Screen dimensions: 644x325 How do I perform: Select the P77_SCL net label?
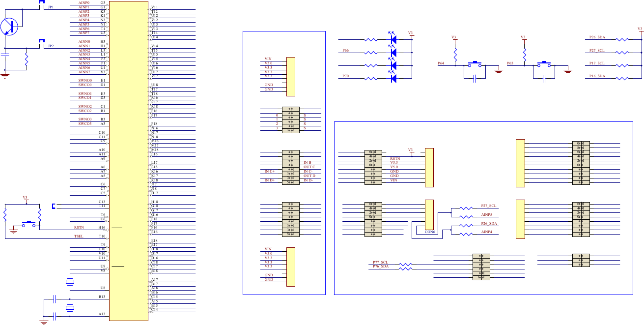pyautogui.click(x=380, y=263)
